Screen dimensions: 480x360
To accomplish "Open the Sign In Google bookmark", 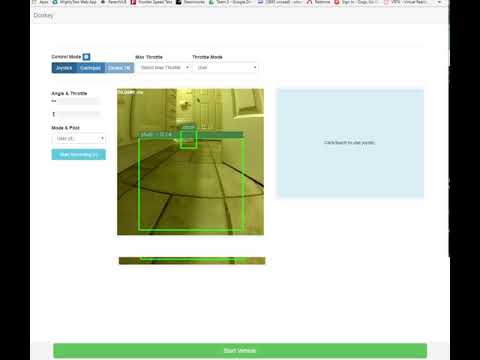I will pyautogui.click(x=357, y=2).
